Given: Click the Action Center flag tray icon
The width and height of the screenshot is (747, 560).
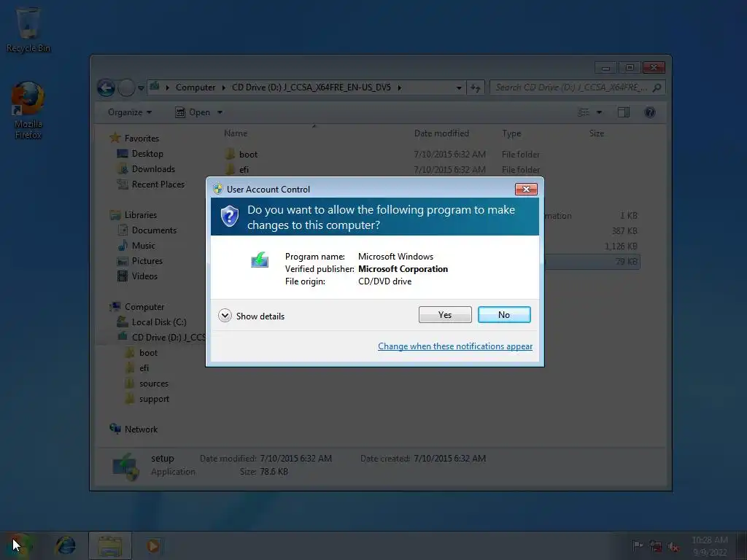Looking at the screenshot, I should 637,545.
